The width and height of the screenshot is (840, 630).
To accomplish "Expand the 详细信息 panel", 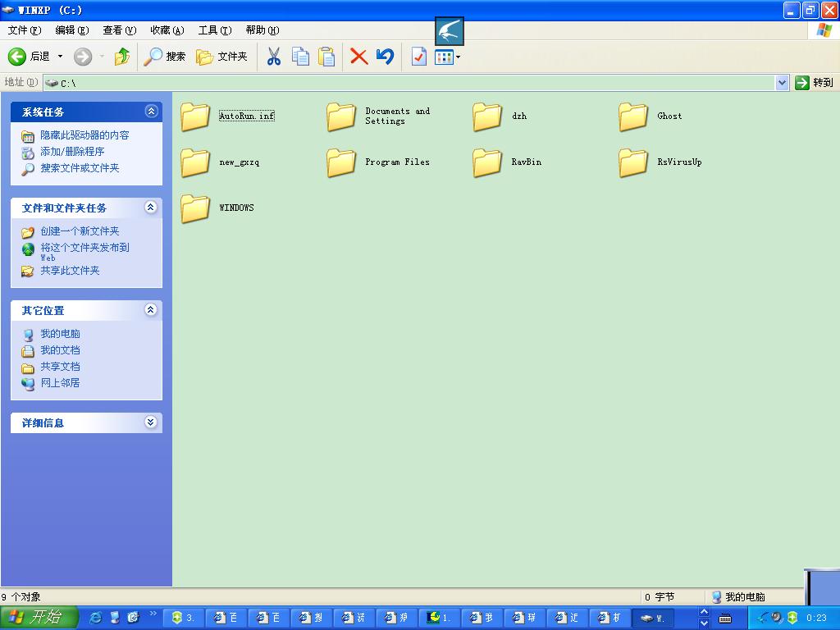I will point(151,422).
